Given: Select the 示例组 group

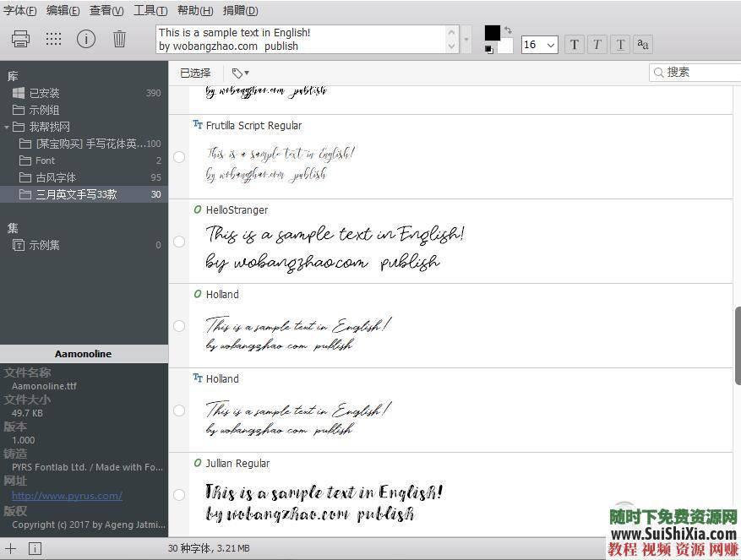Looking at the screenshot, I should 84,110.
